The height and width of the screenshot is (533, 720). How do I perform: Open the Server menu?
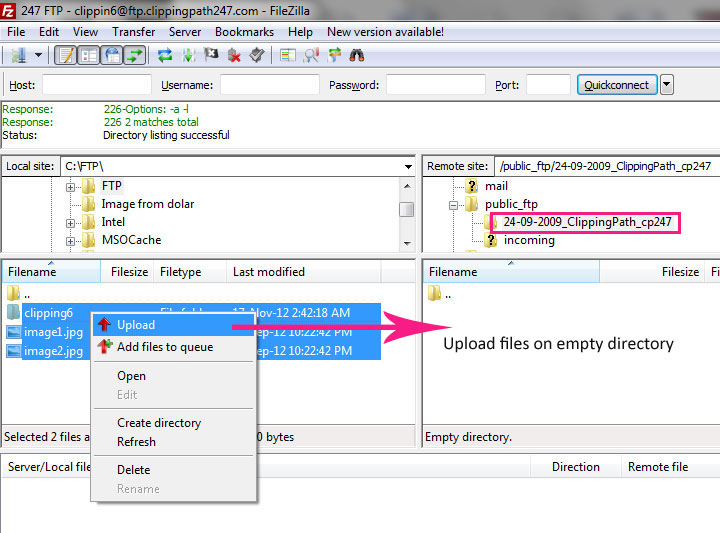coord(185,32)
